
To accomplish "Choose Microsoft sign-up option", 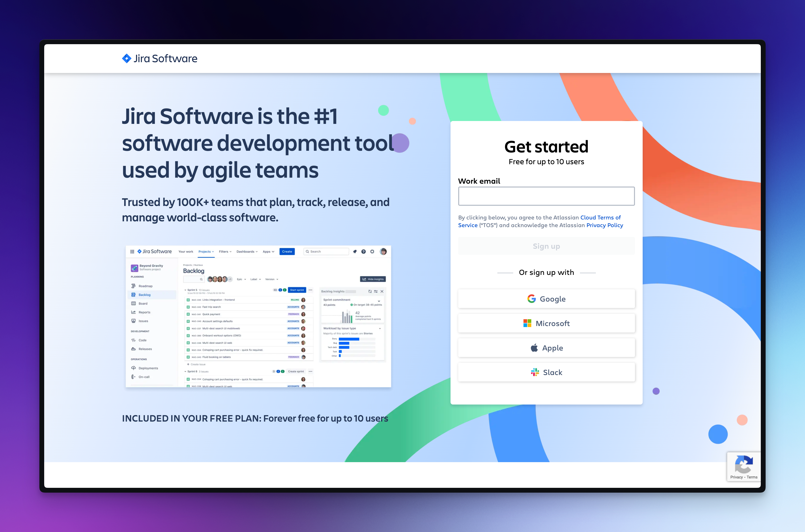I will [546, 323].
